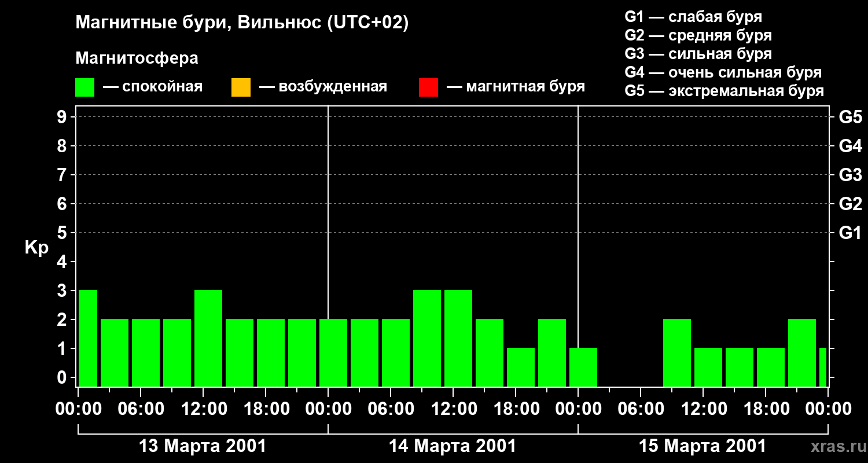Click the '— магнитная буря' legend label
Viewport: 868px width, 463px height.
pyautogui.click(x=516, y=87)
